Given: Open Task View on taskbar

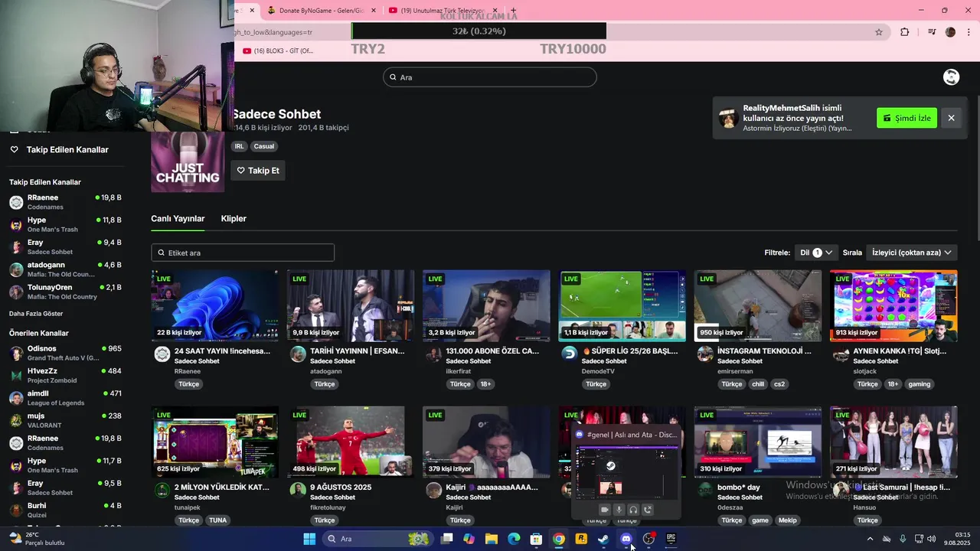Looking at the screenshot, I should pyautogui.click(x=447, y=539).
